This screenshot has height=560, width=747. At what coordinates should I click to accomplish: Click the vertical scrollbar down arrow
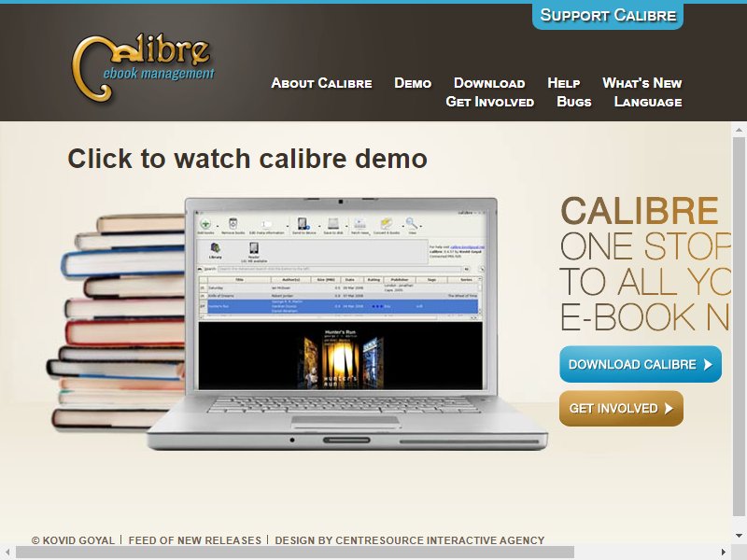[739, 536]
